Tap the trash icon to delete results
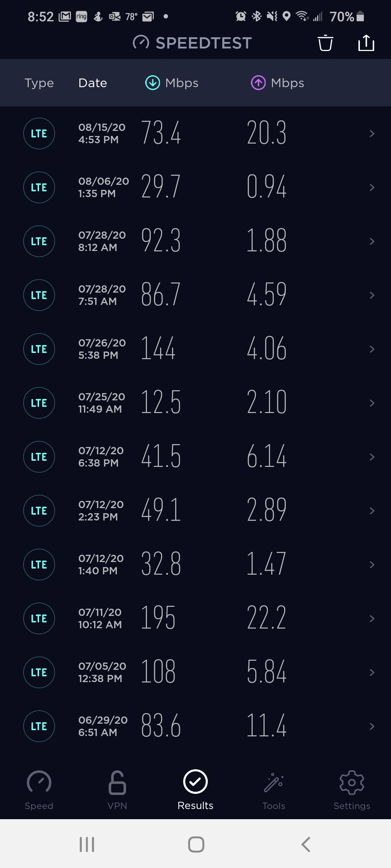 (x=325, y=43)
